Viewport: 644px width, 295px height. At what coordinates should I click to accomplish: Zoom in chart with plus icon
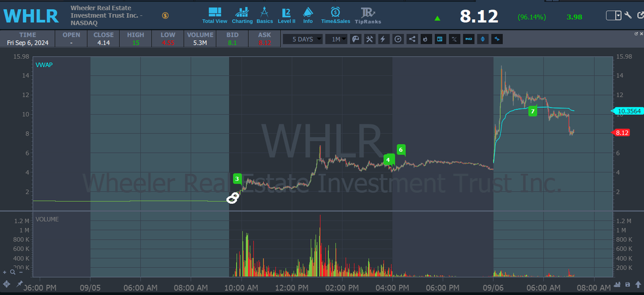pyautogui.click(x=5, y=272)
